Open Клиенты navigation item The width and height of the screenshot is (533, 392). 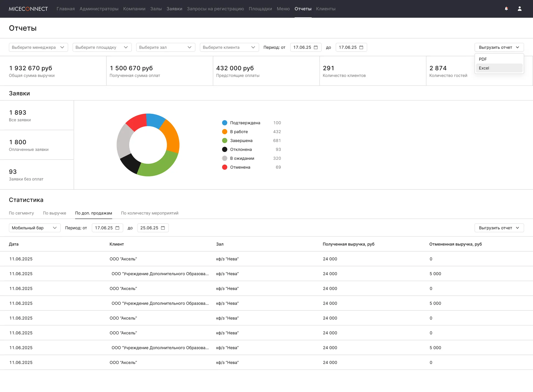tap(326, 9)
